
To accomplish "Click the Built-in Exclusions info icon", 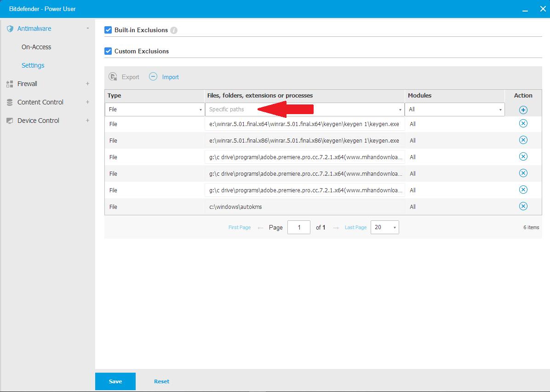I will click(174, 30).
